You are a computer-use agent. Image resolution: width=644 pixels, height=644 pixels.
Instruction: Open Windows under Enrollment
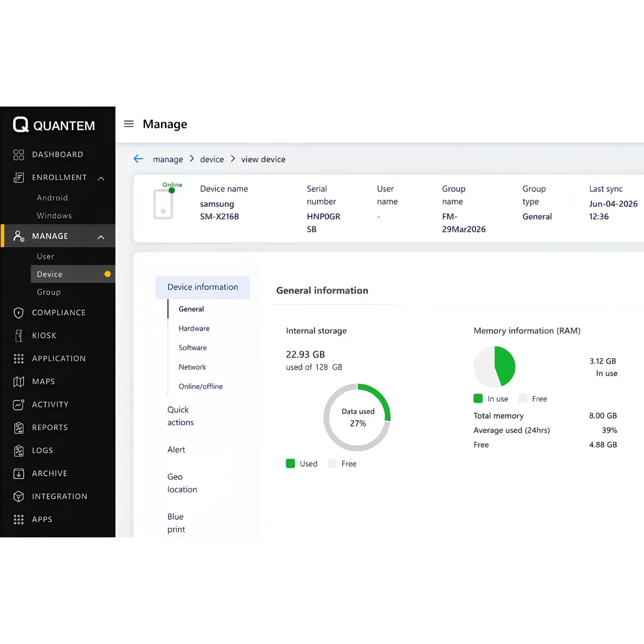[x=54, y=216]
